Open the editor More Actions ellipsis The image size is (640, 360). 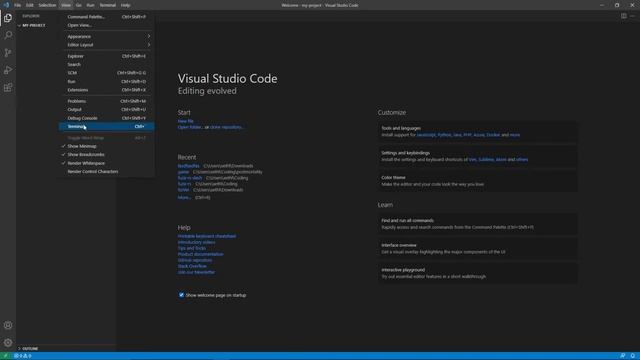click(633, 16)
